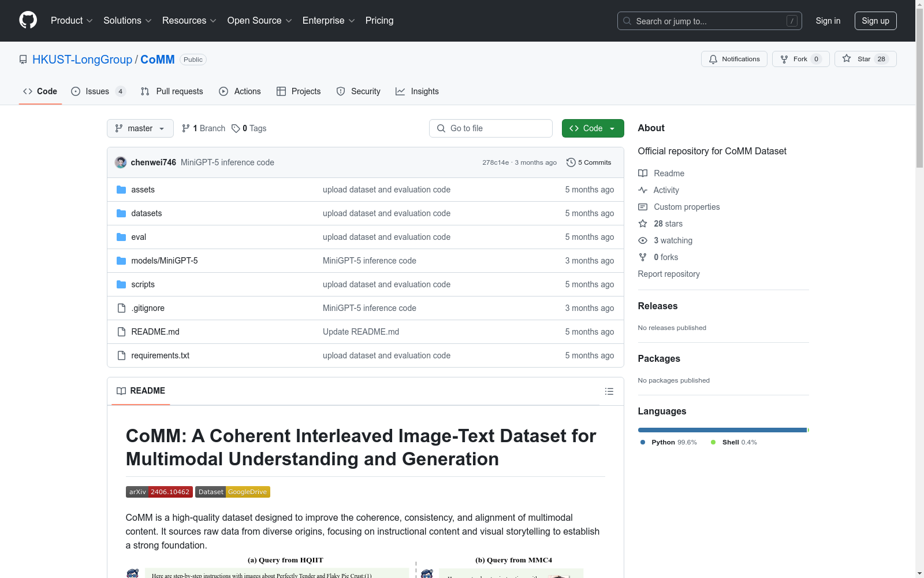Viewport: 924px width, 578px height.
Task: Expand the Open Source menu
Action: pyautogui.click(x=260, y=20)
